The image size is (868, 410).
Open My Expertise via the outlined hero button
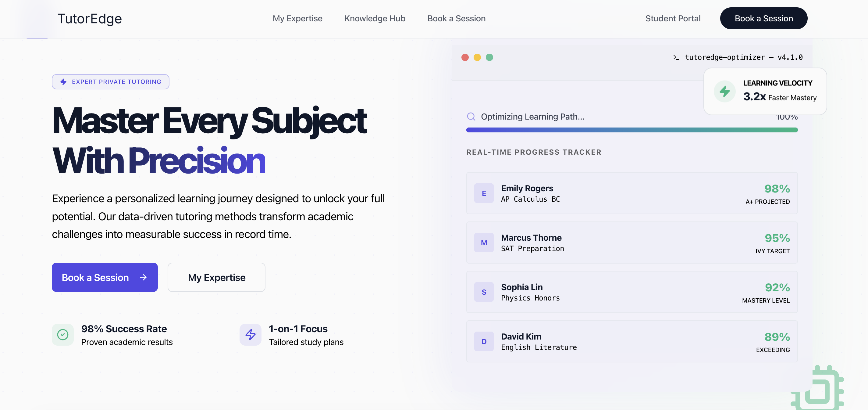pyautogui.click(x=216, y=277)
